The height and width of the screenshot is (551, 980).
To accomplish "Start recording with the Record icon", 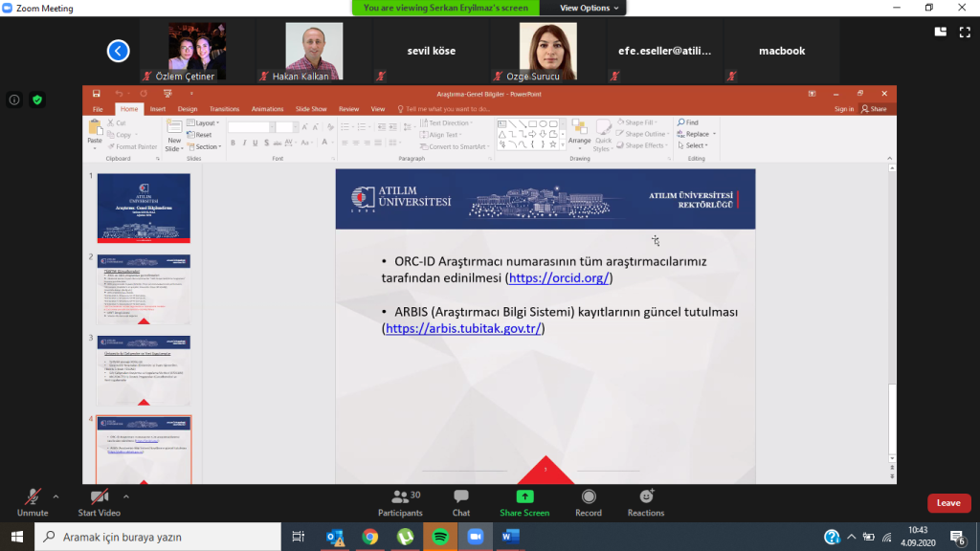I will 588,497.
